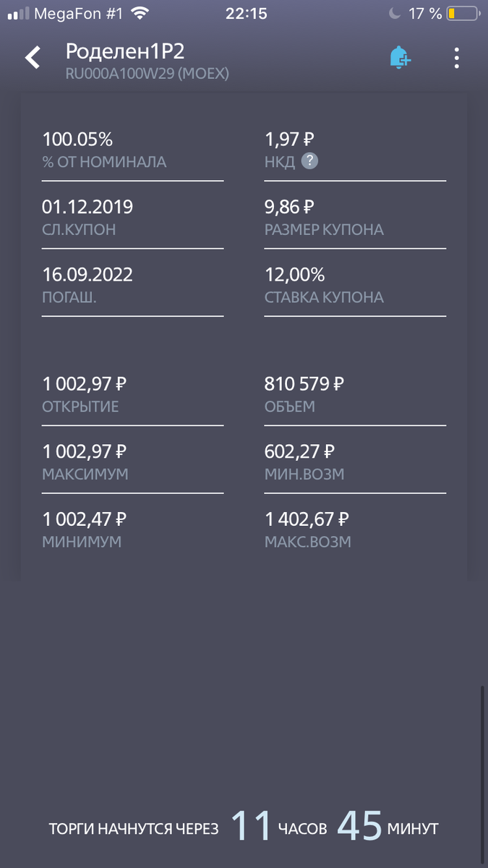The height and width of the screenshot is (868, 488).
Task: Tap the RU000A100W29 (MOEX) ticker subtitle
Action: point(147,73)
